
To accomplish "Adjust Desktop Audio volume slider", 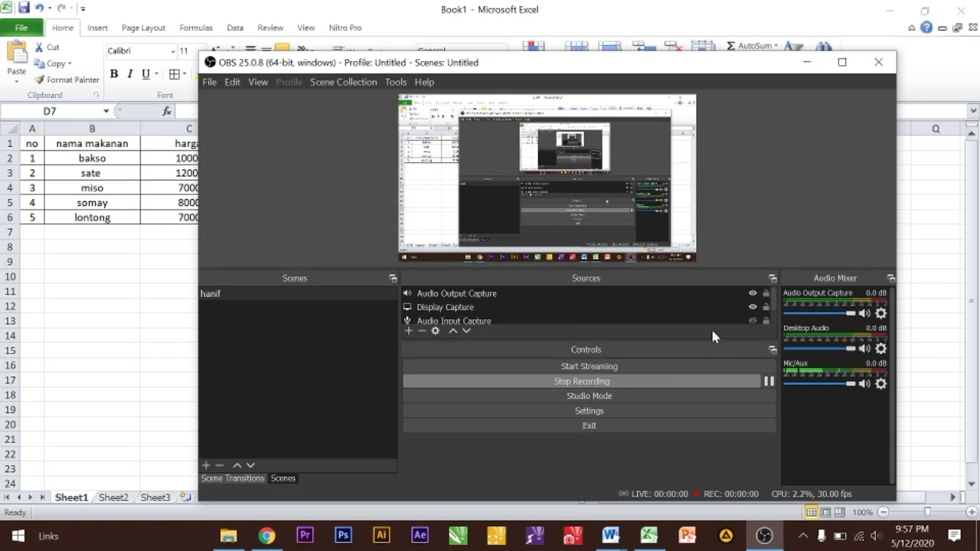I will (x=819, y=348).
